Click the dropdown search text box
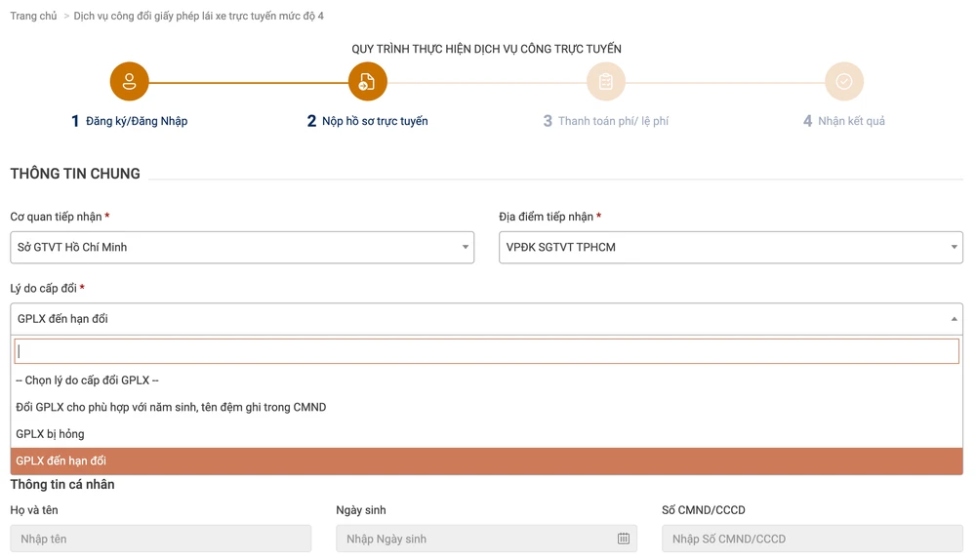The image size is (976, 560). 486,351
